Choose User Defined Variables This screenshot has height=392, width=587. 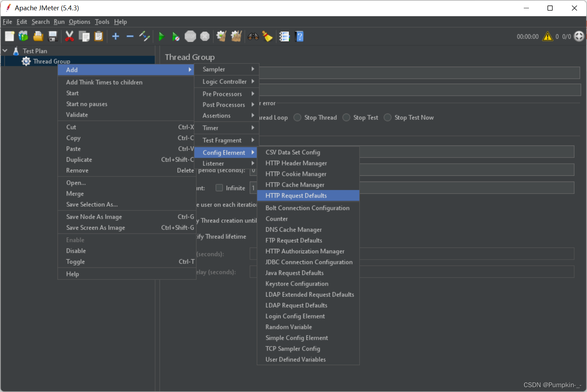[x=308, y=359]
